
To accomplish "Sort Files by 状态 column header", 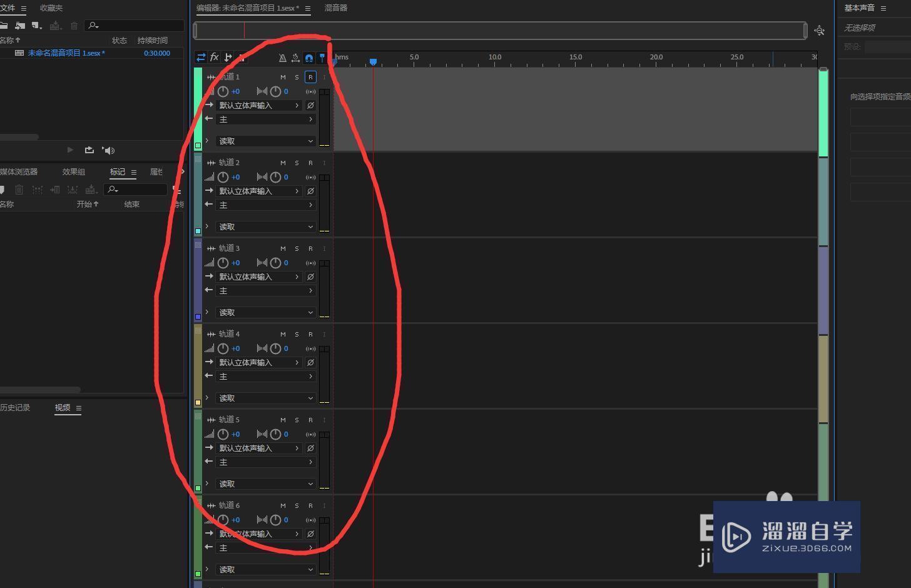I will [120, 40].
